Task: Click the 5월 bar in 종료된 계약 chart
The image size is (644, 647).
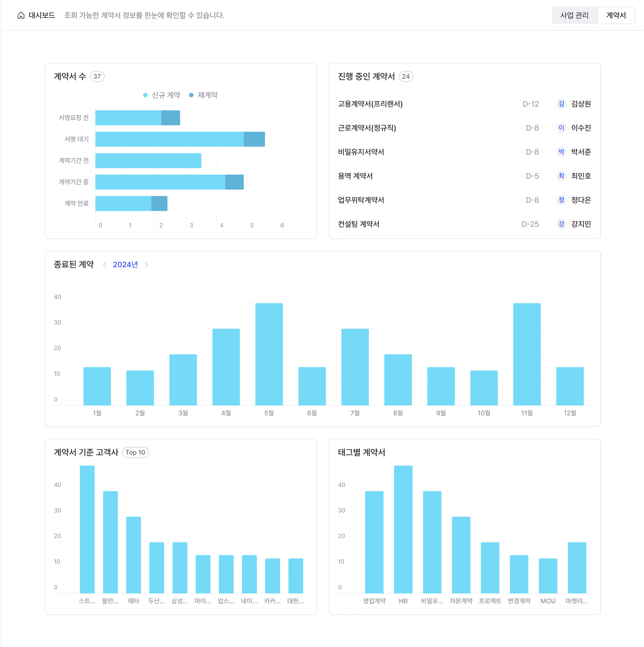Action: click(x=269, y=354)
